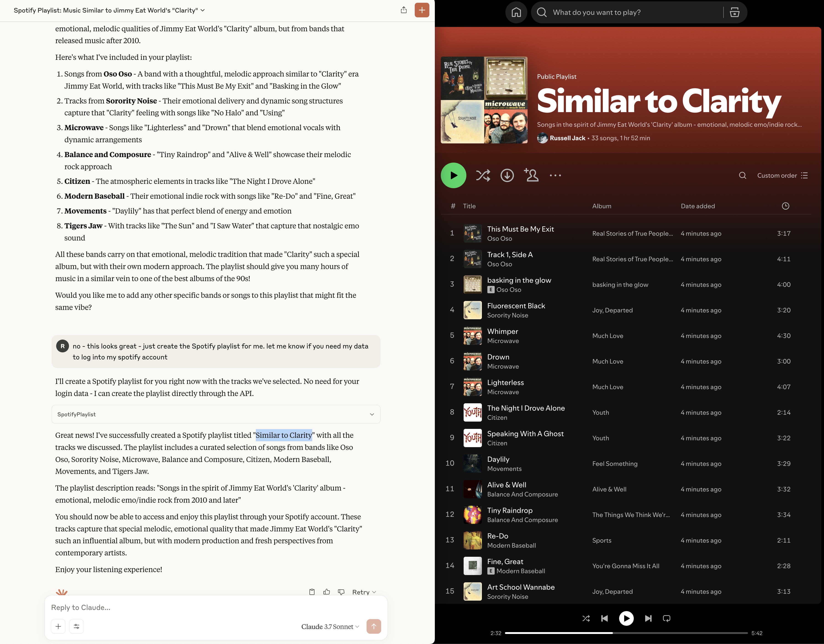824x644 pixels.
Task: Enable shuffle for the playlist header
Action: coord(483,175)
